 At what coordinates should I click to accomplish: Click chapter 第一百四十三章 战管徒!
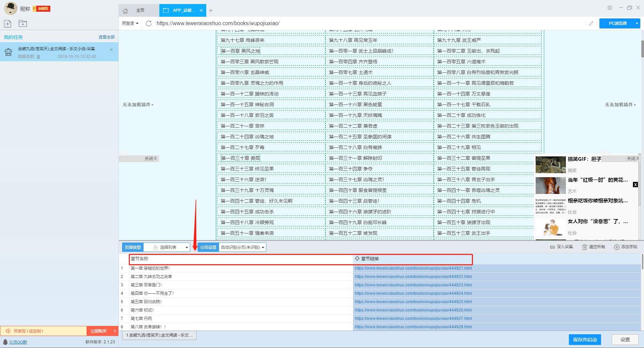point(354,201)
